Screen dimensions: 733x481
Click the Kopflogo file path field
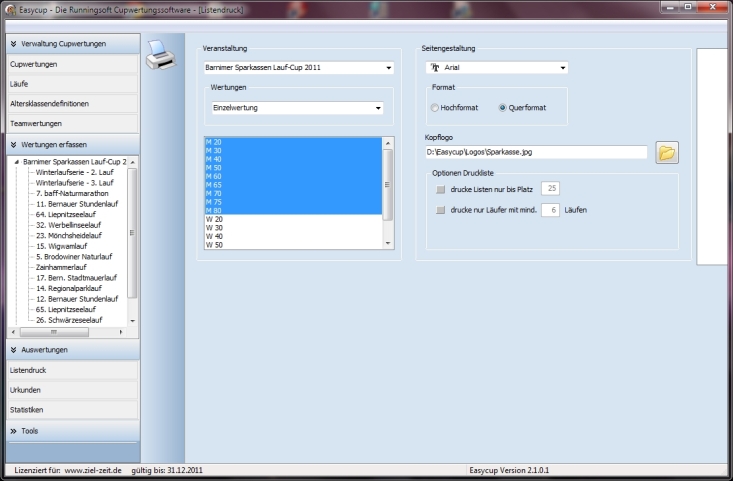pyautogui.click(x=535, y=152)
